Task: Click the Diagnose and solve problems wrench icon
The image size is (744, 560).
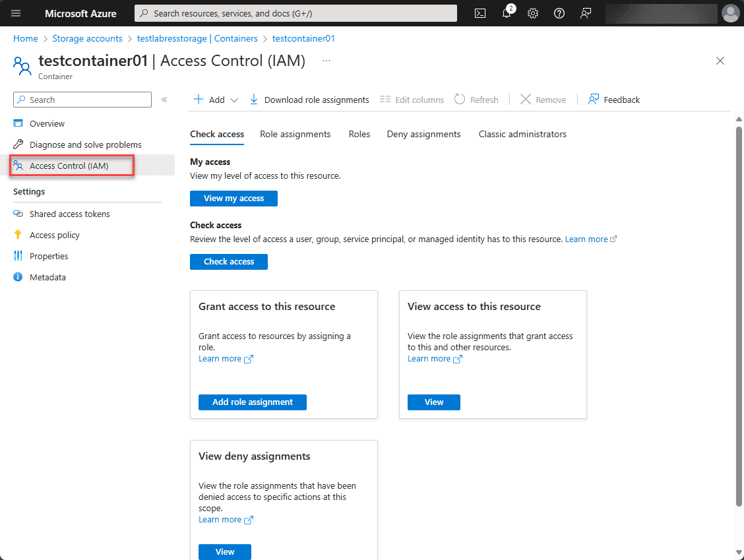Action: tap(18, 144)
